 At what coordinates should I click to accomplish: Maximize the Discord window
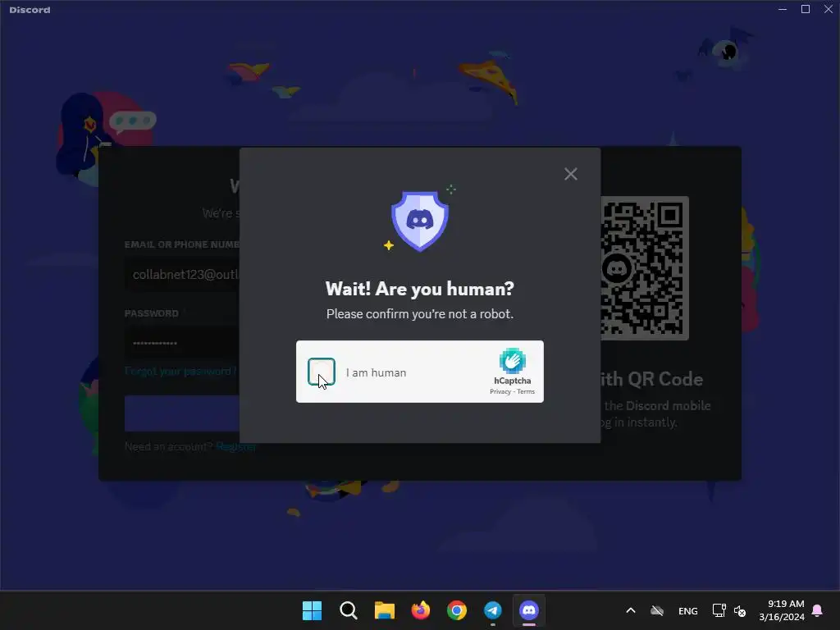point(806,9)
